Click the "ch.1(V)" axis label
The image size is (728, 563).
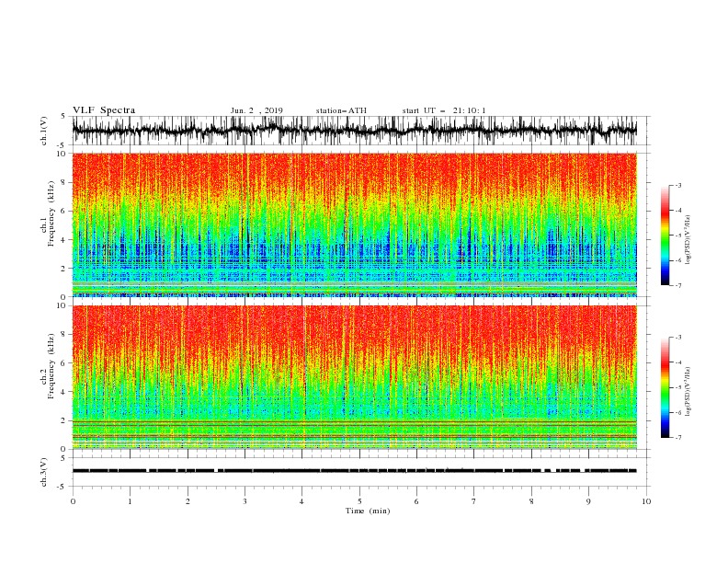coord(44,131)
